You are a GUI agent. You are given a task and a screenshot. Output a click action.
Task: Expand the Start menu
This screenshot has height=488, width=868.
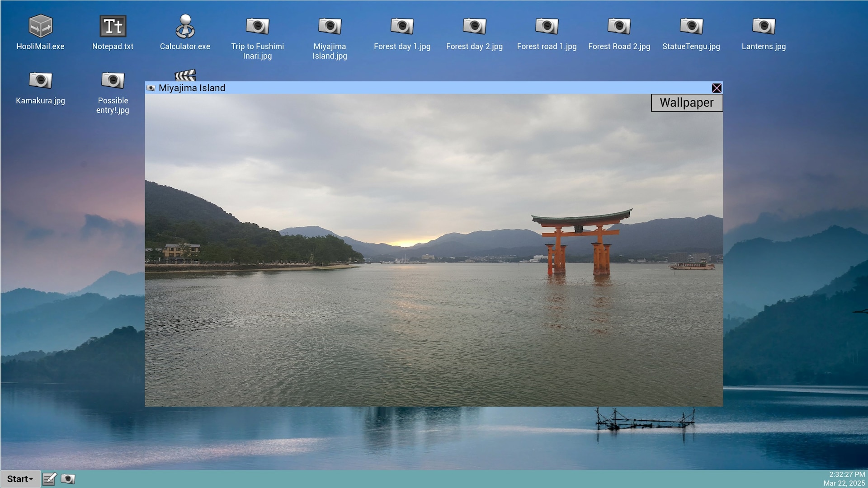(x=20, y=479)
